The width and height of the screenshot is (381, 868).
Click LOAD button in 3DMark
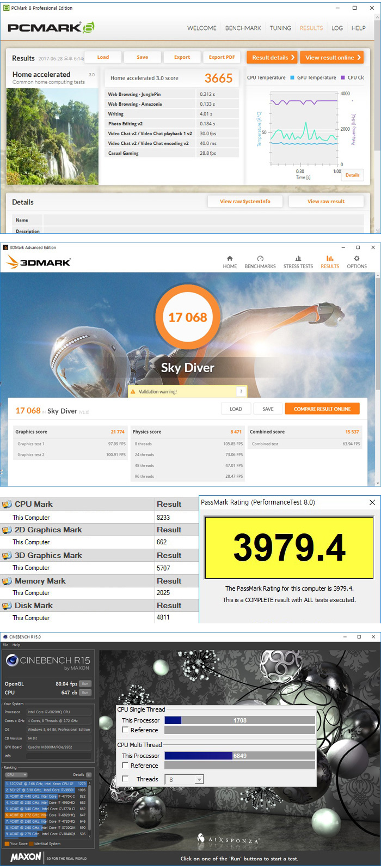coord(236,409)
